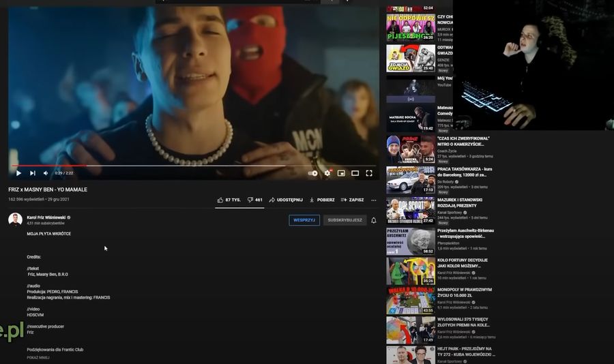
Task: Mute the video volume
Action: (46, 173)
